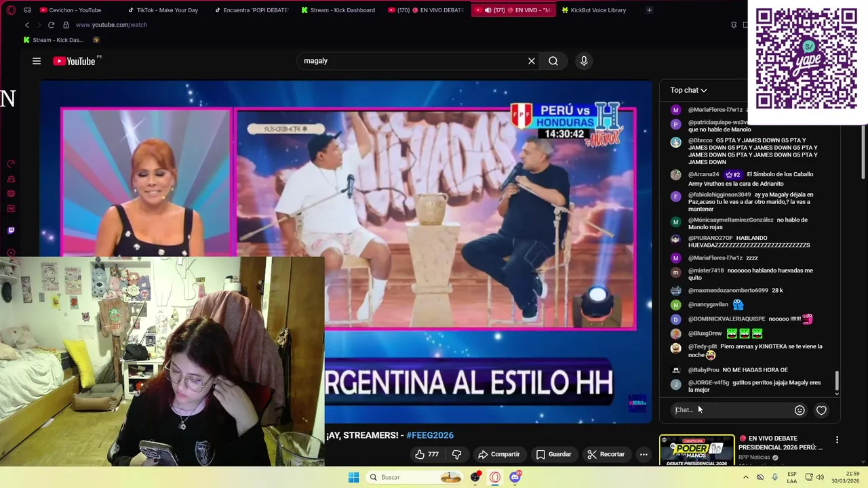Click the YouTube search magnifier button
The image size is (868, 488).
(553, 61)
